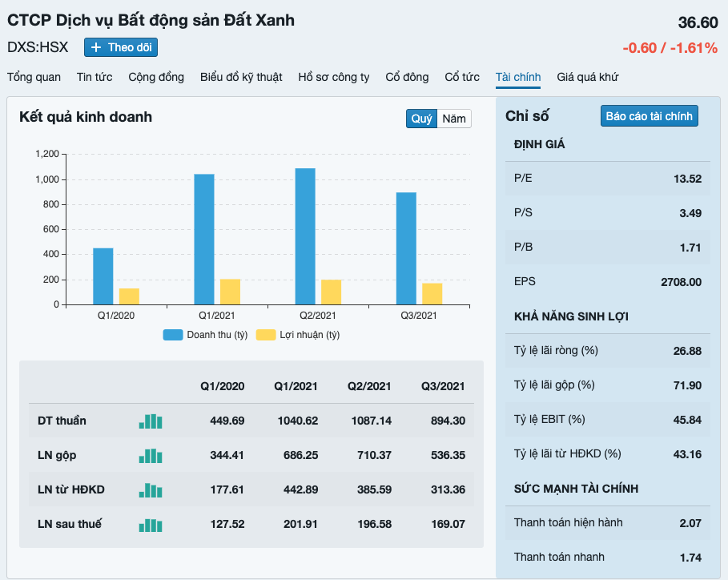Go to the Cộng đồng tab
The width and height of the screenshot is (728, 580).
156,77
